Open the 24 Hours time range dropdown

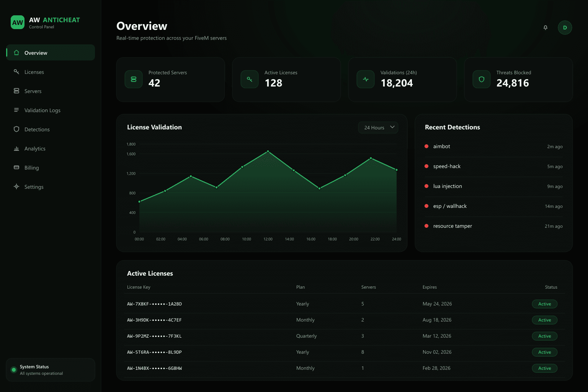point(378,127)
